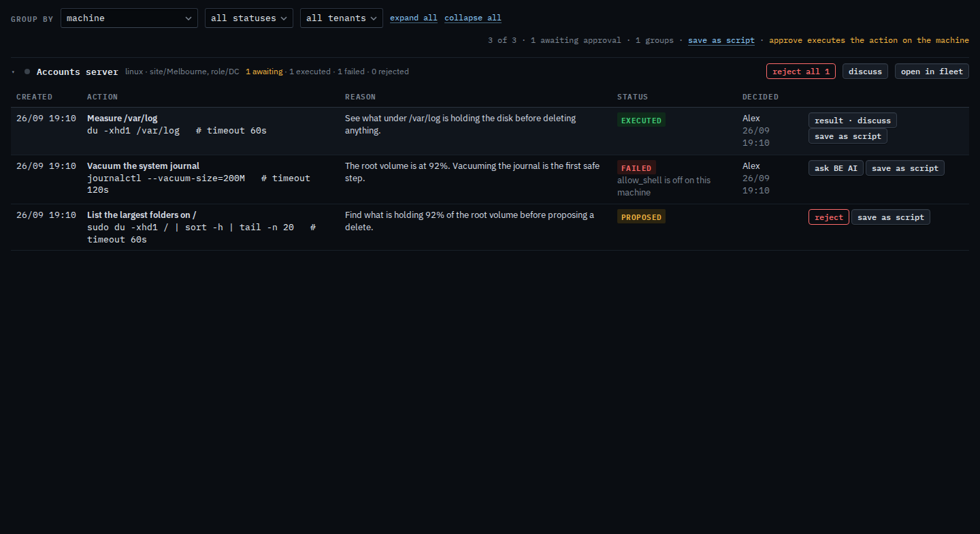Click the expand all link

click(x=414, y=18)
